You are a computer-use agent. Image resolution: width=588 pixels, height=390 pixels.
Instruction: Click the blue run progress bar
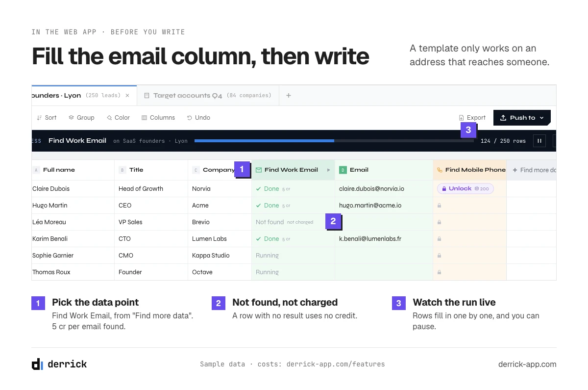[x=264, y=141]
